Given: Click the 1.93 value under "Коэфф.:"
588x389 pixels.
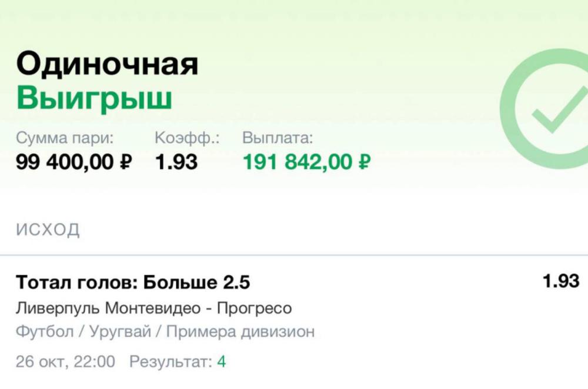Looking at the screenshot, I should tap(176, 162).
